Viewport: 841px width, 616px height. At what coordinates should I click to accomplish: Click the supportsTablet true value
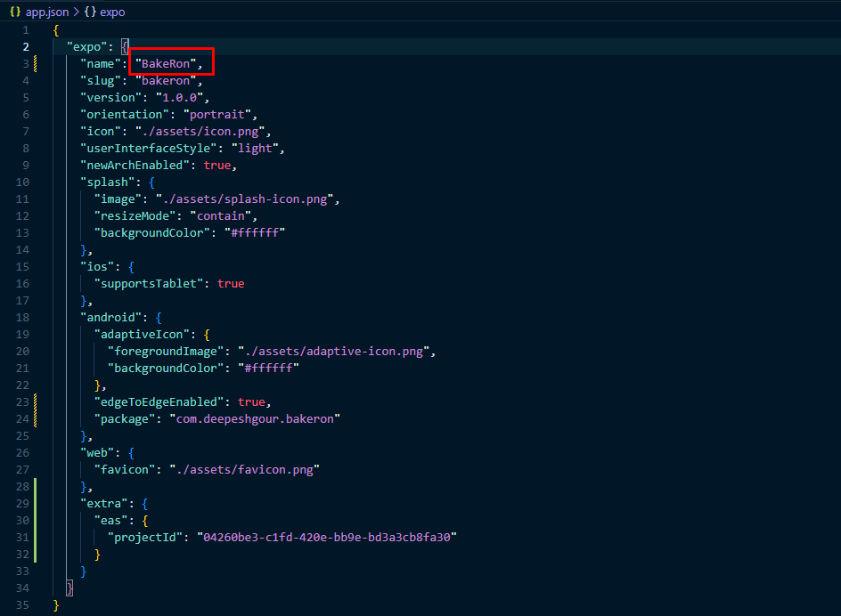pyautogui.click(x=231, y=283)
